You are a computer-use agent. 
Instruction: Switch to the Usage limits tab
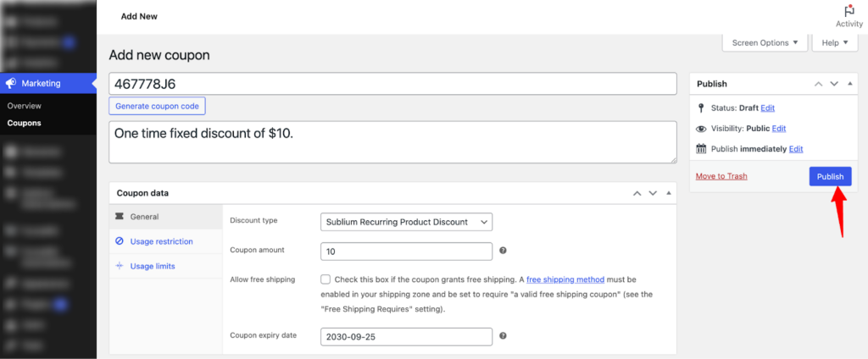tap(152, 266)
